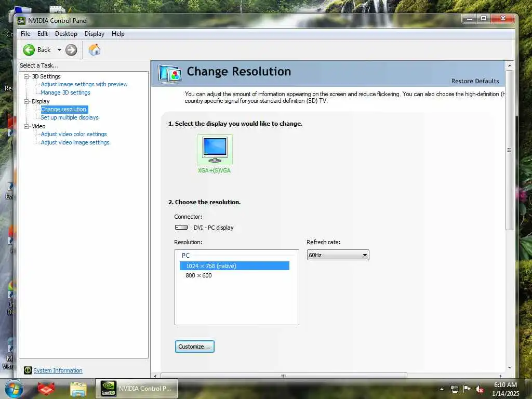Maximize the NVIDIA Control Panel window

click(x=484, y=19)
